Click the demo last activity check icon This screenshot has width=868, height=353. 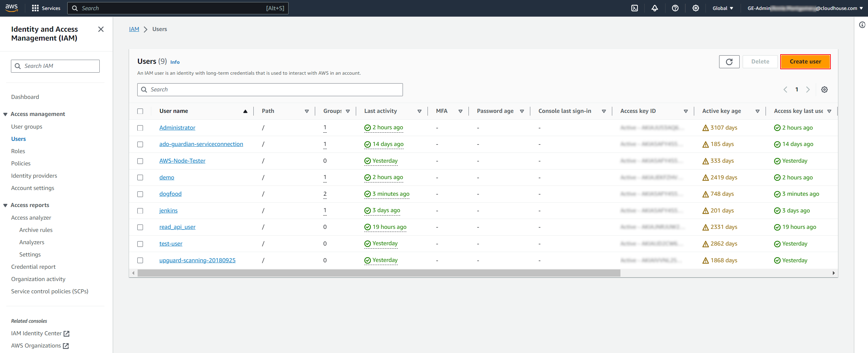tap(367, 178)
